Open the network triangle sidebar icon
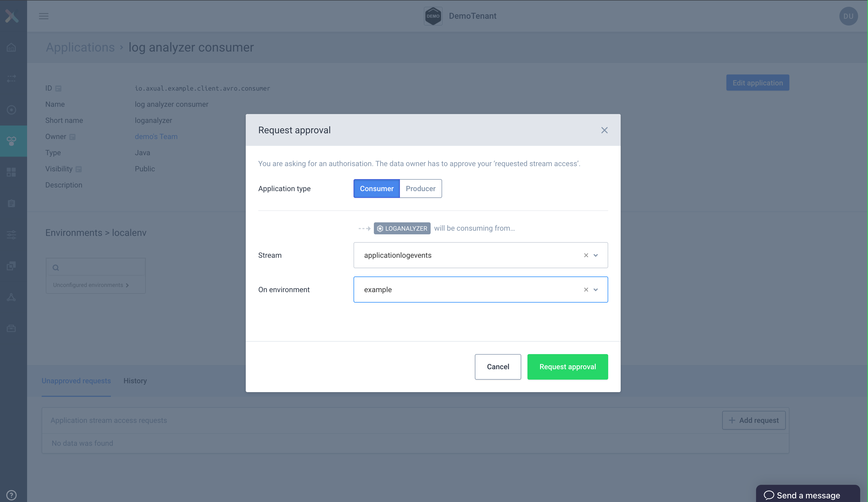This screenshot has height=502, width=868. [11, 297]
